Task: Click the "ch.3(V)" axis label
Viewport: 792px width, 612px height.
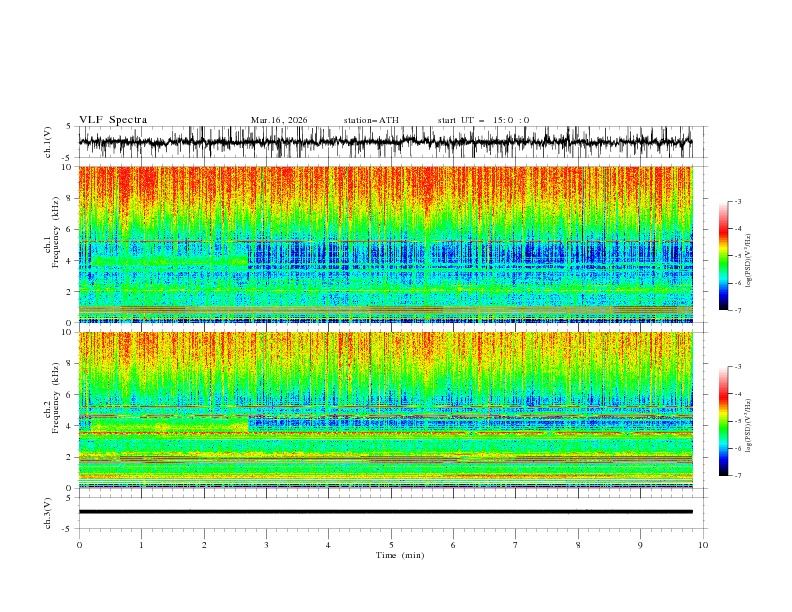Action: coord(48,513)
